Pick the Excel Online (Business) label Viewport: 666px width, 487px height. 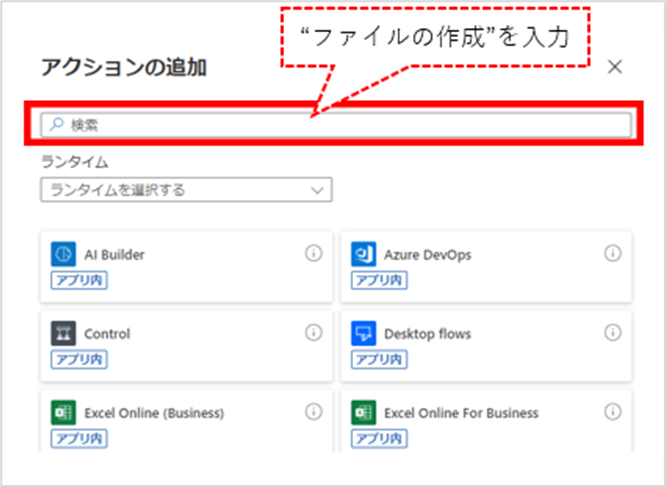tap(154, 413)
